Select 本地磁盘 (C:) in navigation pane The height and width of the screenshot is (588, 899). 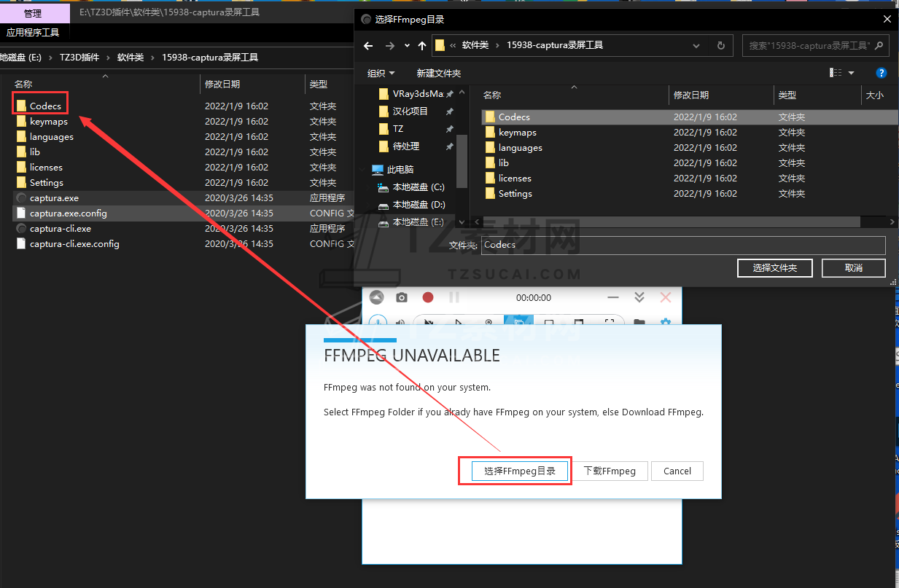pos(410,187)
